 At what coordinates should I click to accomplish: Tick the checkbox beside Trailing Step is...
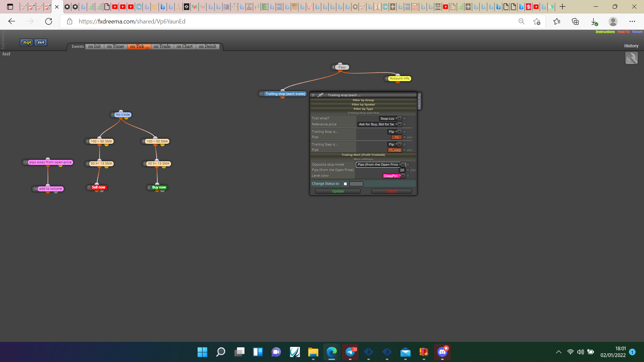[405, 144]
